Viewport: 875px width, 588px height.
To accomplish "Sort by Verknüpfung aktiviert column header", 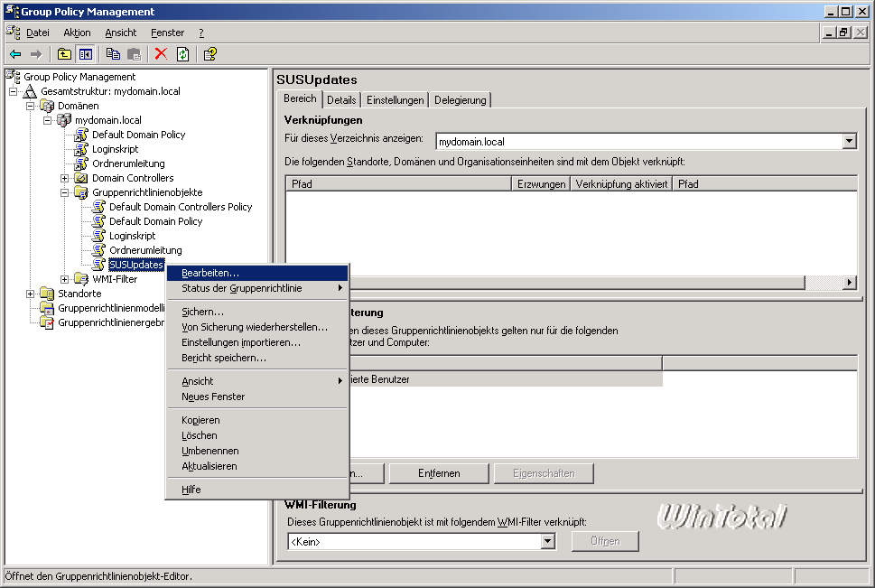I will tap(621, 183).
